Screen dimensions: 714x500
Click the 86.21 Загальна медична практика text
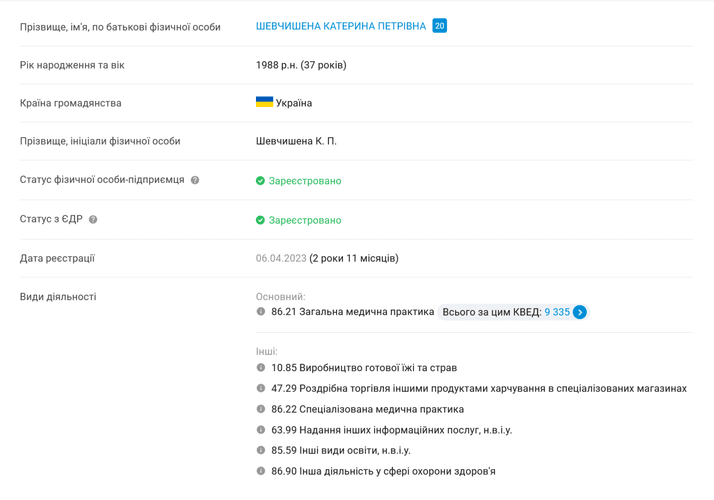[x=353, y=312]
